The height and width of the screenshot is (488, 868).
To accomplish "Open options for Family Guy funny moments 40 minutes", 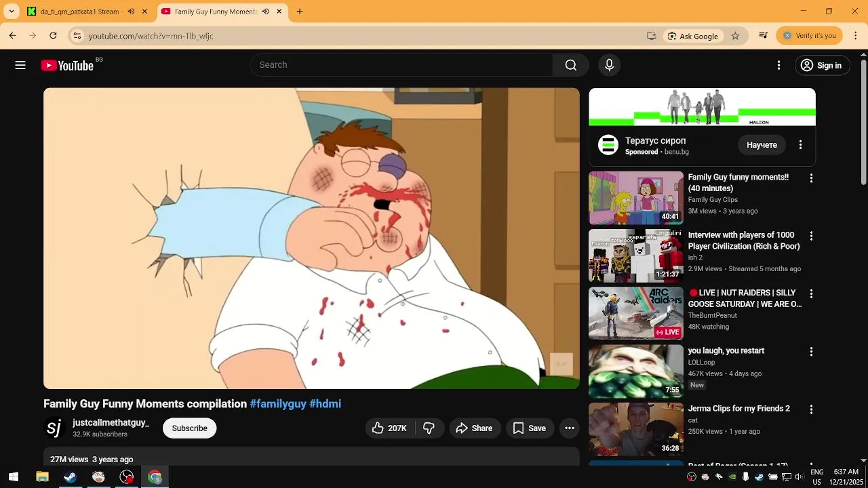I will click(x=811, y=178).
